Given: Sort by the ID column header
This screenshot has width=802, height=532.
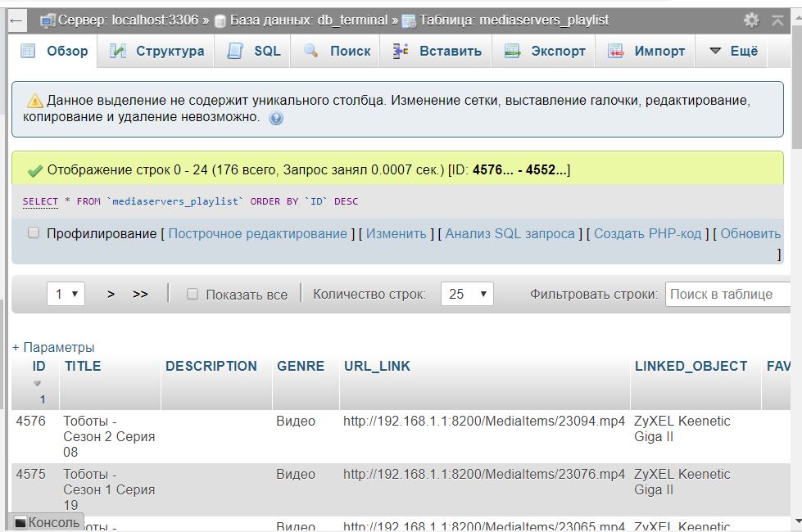Looking at the screenshot, I should [39, 366].
